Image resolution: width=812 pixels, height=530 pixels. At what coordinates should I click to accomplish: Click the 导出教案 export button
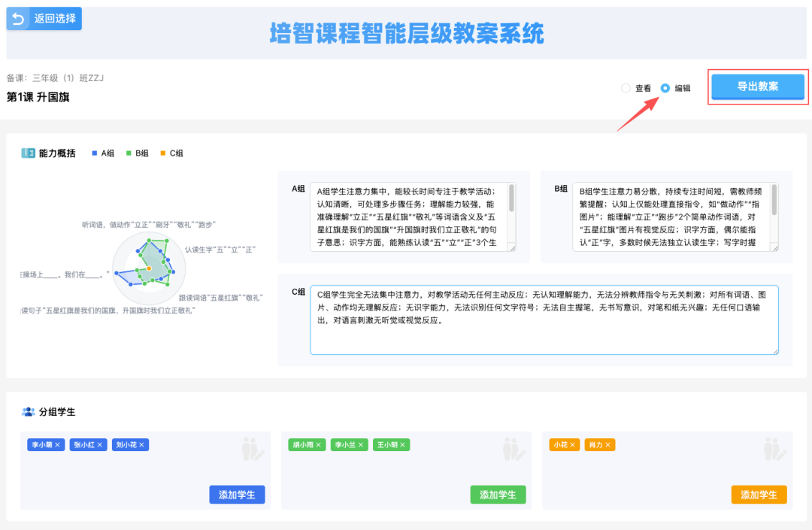tap(758, 86)
